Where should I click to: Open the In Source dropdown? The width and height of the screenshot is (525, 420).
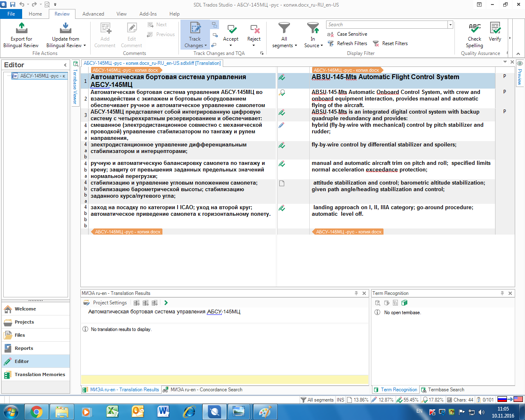pyautogui.click(x=322, y=46)
